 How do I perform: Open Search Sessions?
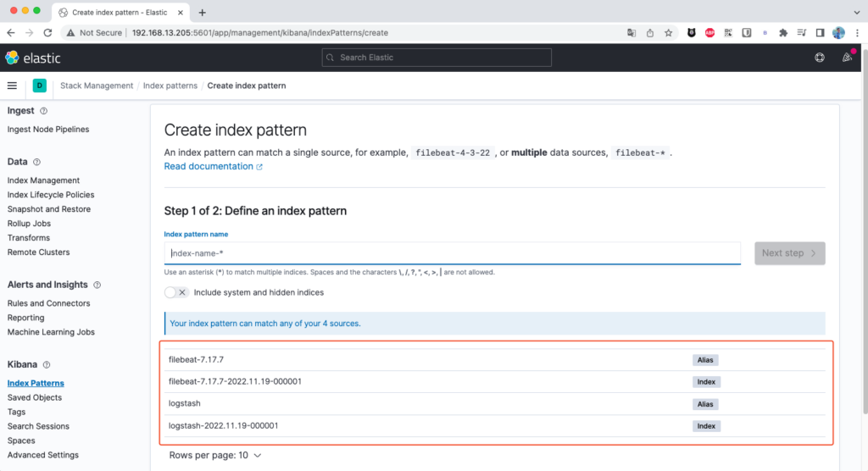(x=38, y=426)
